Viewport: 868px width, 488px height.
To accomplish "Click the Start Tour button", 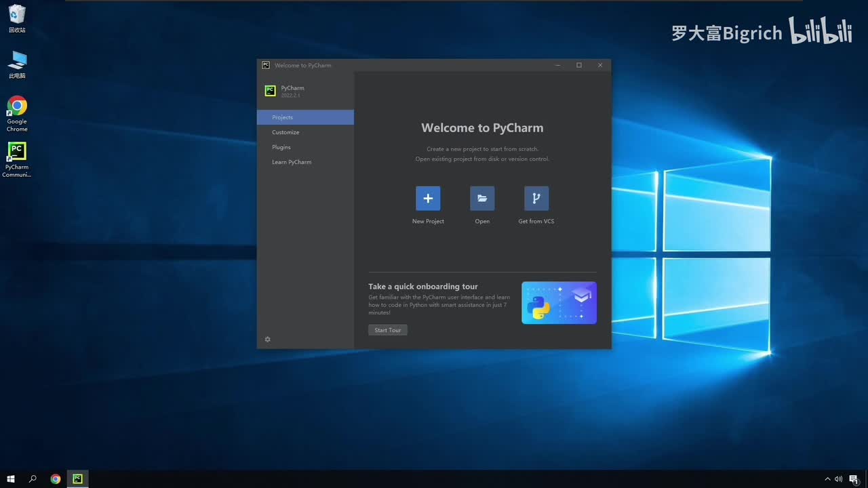I will tap(388, 330).
